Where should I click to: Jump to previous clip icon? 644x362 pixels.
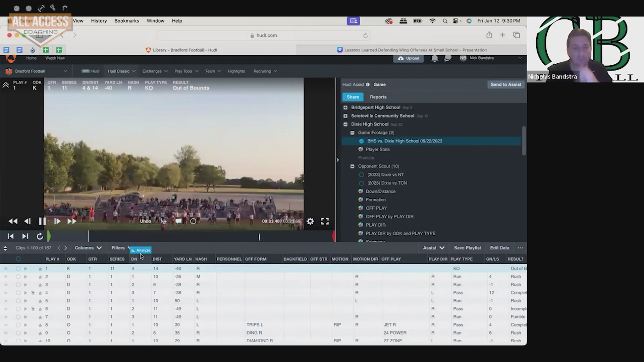pos(10,236)
